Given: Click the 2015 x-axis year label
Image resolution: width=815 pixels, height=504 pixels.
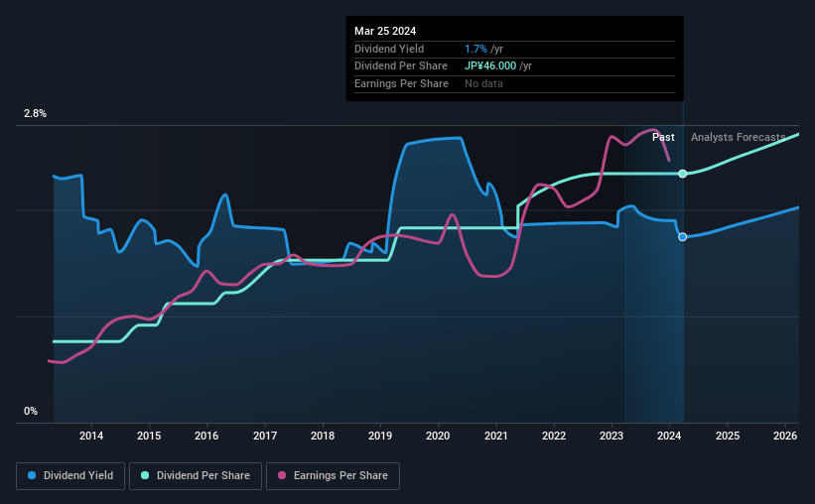Looking at the screenshot, I should tap(149, 436).
